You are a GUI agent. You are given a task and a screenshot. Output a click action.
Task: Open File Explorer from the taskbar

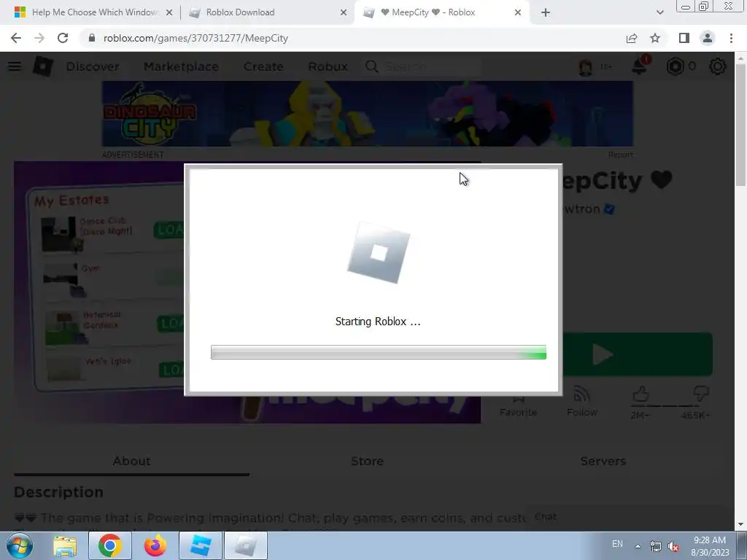click(65, 545)
